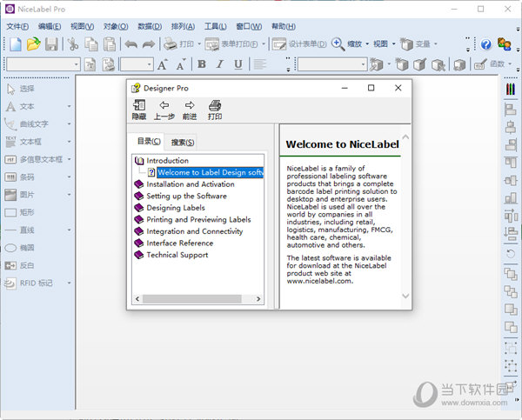
Task: Select the 椭圆 ellipse tool
Action: pyautogui.click(x=20, y=248)
